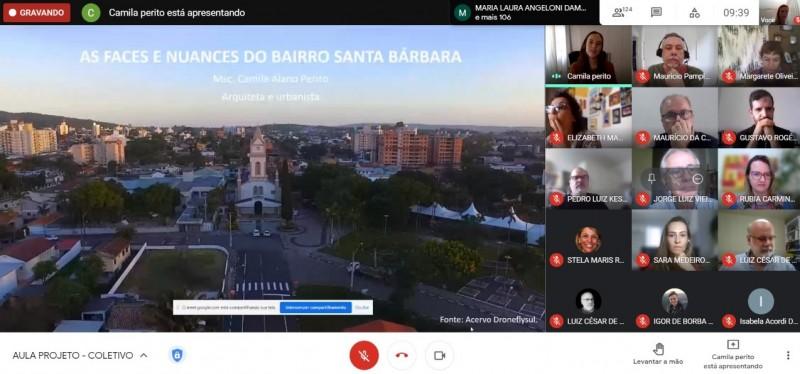The width and height of the screenshot is (800, 374).
Task: Hang up with the leave call button
Action: [402, 355]
